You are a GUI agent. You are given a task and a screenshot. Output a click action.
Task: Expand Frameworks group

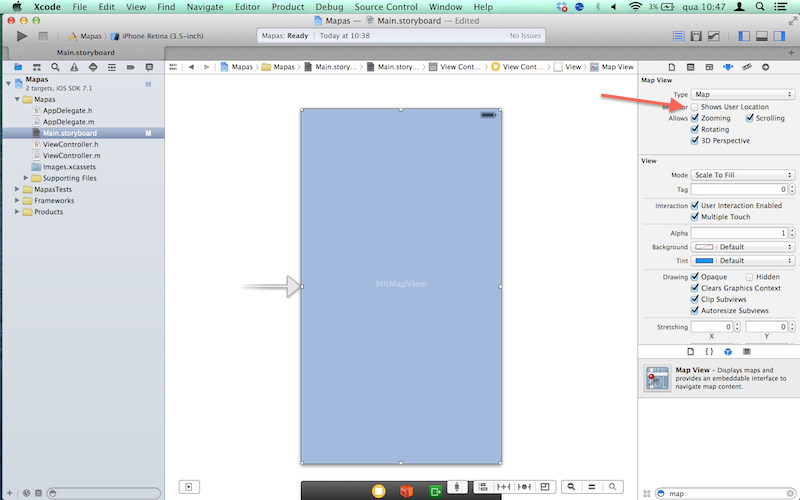(x=17, y=201)
